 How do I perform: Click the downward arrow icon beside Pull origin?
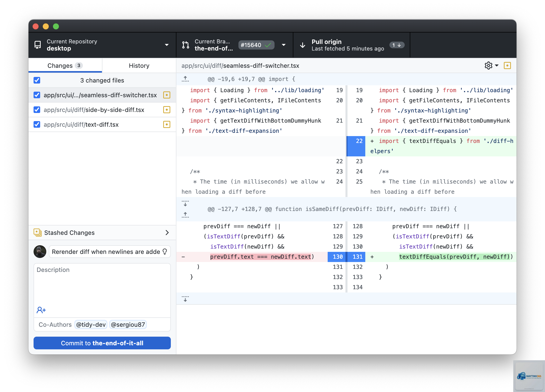(302, 45)
